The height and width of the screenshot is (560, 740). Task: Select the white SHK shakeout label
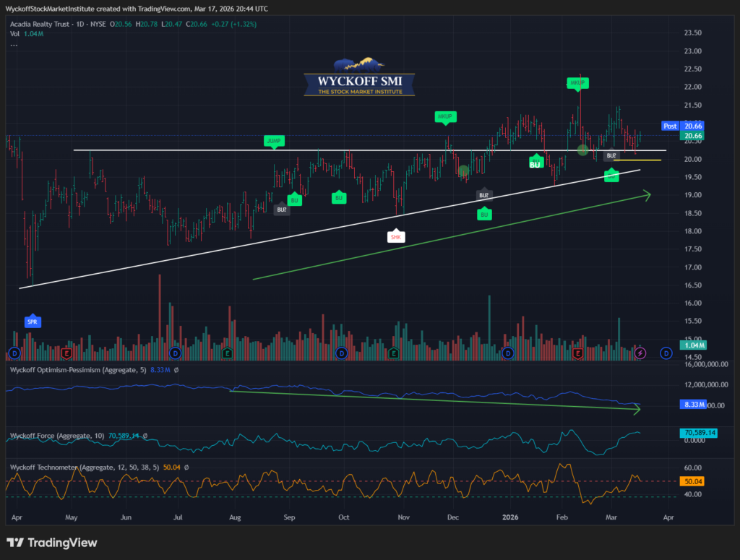pyautogui.click(x=395, y=236)
